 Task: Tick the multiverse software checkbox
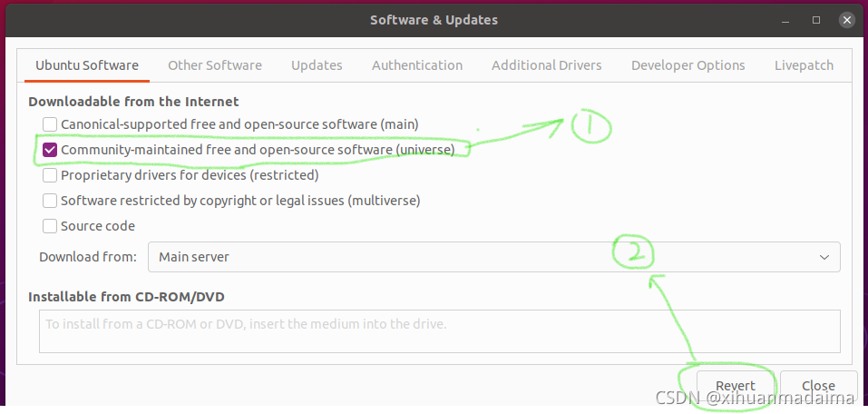click(50, 201)
